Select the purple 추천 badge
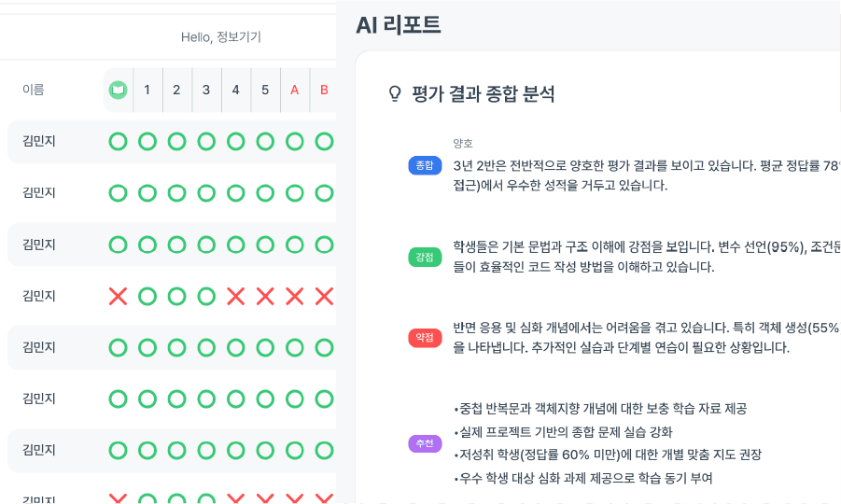 pos(425,443)
